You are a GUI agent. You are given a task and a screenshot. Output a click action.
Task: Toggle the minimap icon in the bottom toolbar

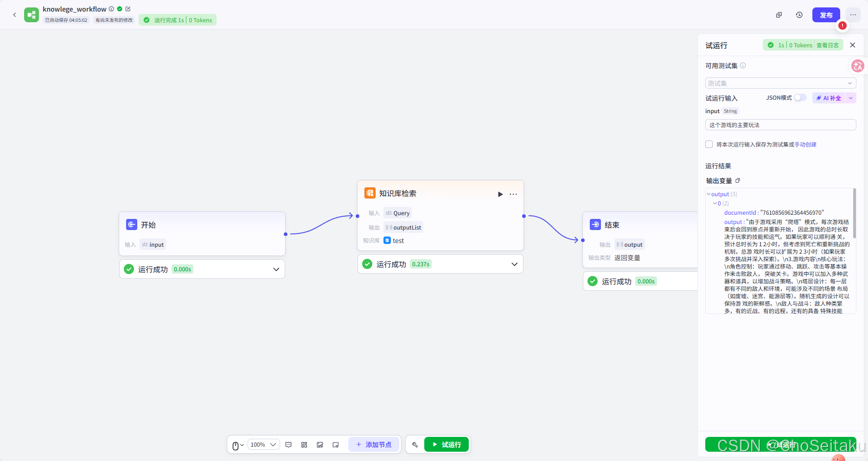tap(336, 445)
